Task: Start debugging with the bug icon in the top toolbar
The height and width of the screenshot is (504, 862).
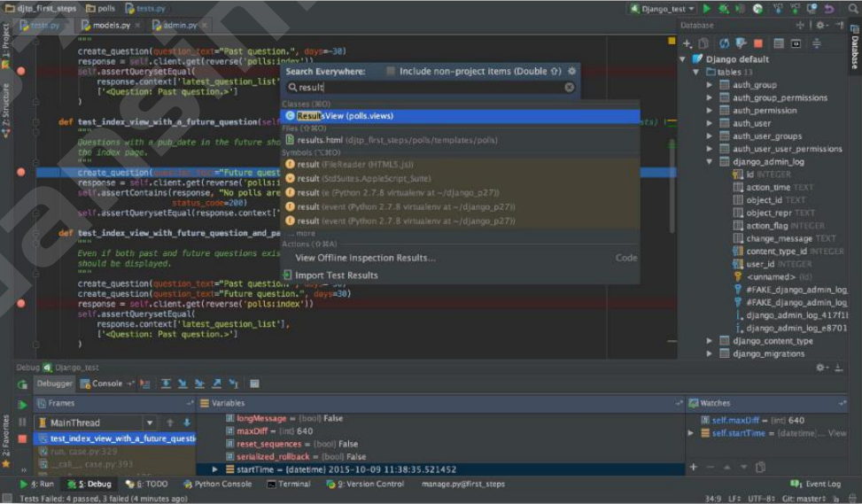Action: pyautogui.click(x=724, y=8)
